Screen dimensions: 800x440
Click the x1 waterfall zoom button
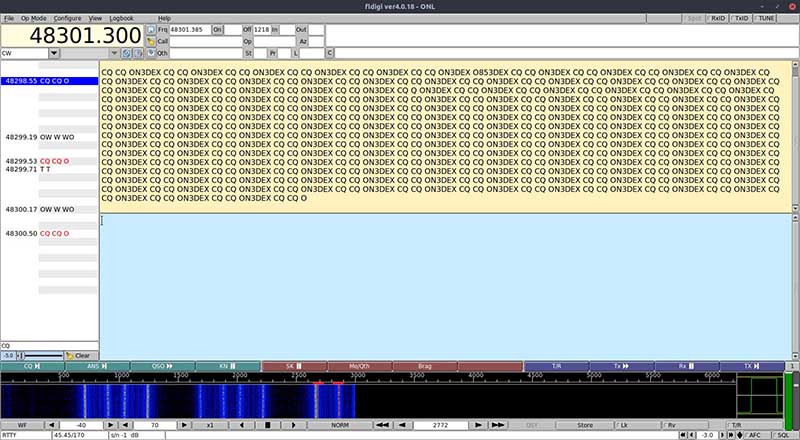[x=210, y=425]
